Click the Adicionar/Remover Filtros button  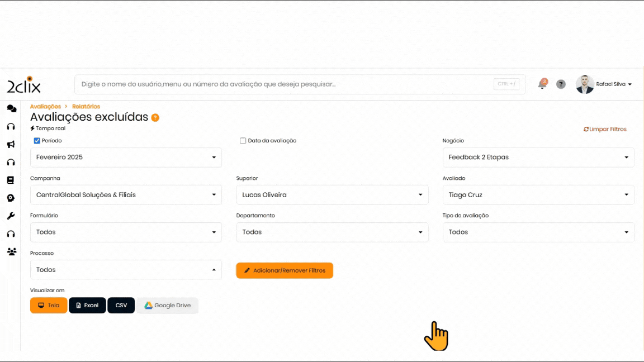[x=285, y=270]
